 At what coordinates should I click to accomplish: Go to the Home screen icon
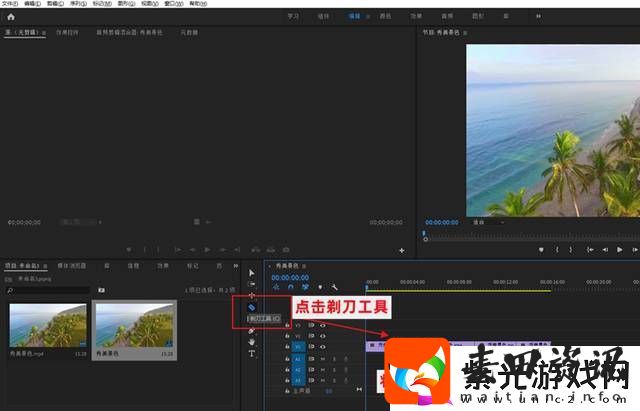coord(11,17)
